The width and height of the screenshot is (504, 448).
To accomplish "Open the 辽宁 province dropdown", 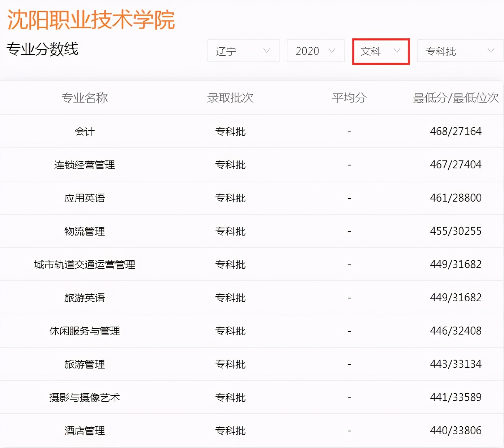I will coord(242,51).
